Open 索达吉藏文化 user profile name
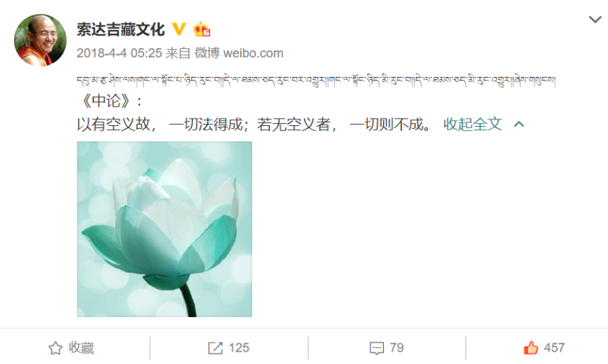 click(121, 29)
